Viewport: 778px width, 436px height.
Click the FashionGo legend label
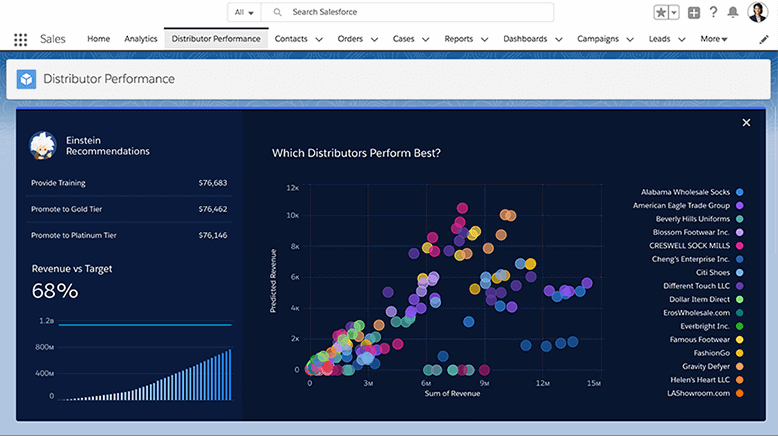point(712,353)
